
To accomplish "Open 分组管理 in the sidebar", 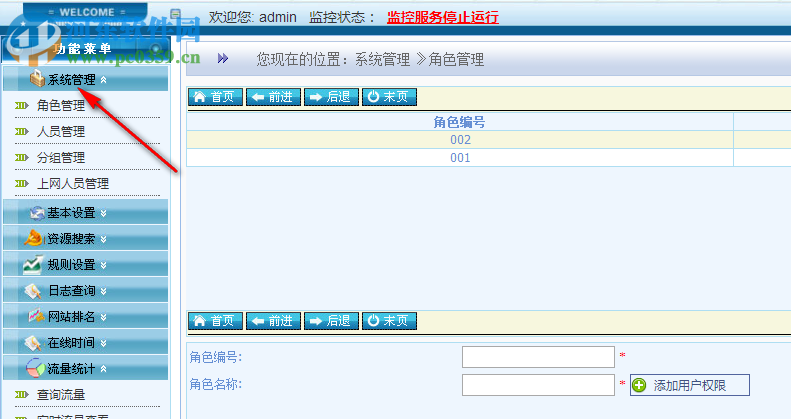I will coord(61,158).
